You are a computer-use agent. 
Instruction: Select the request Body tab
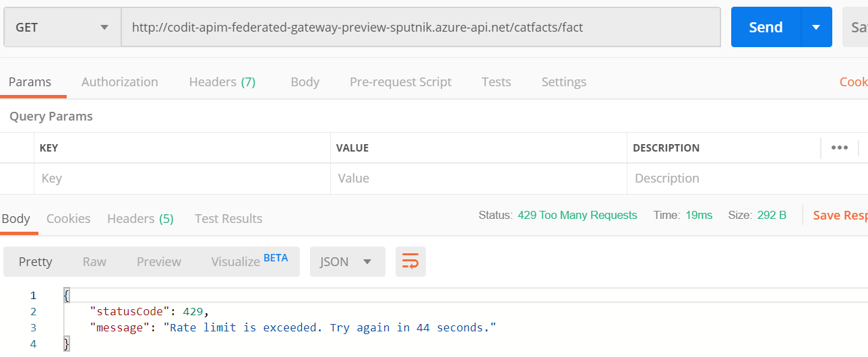point(305,82)
